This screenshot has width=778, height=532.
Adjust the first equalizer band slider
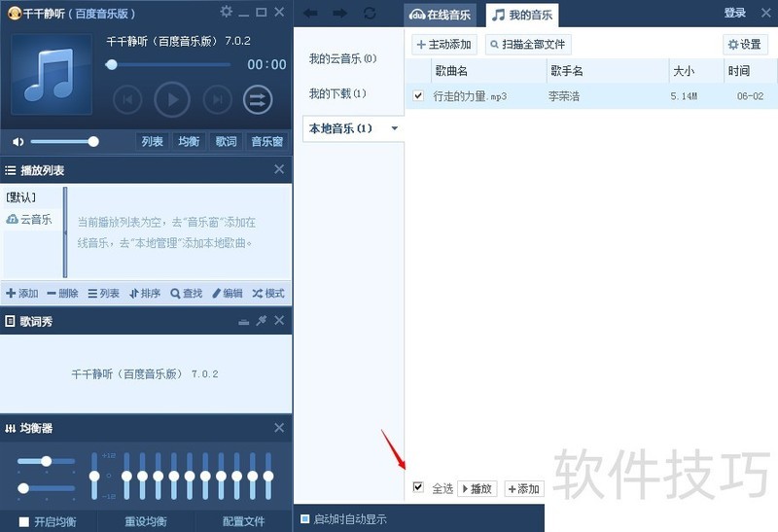point(126,476)
